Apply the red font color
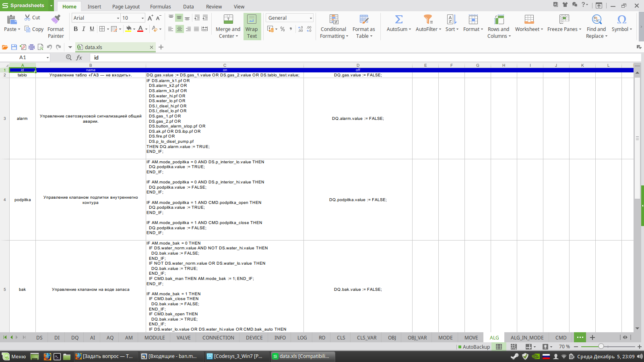The width and height of the screenshot is (644, 362). pyautogui.click(x=140, y=29)
